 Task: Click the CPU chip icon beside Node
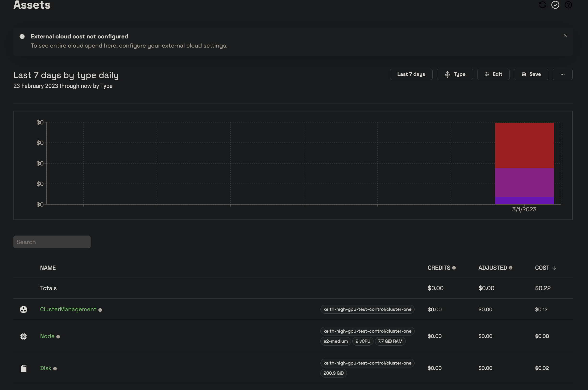(x=23, y=336)
